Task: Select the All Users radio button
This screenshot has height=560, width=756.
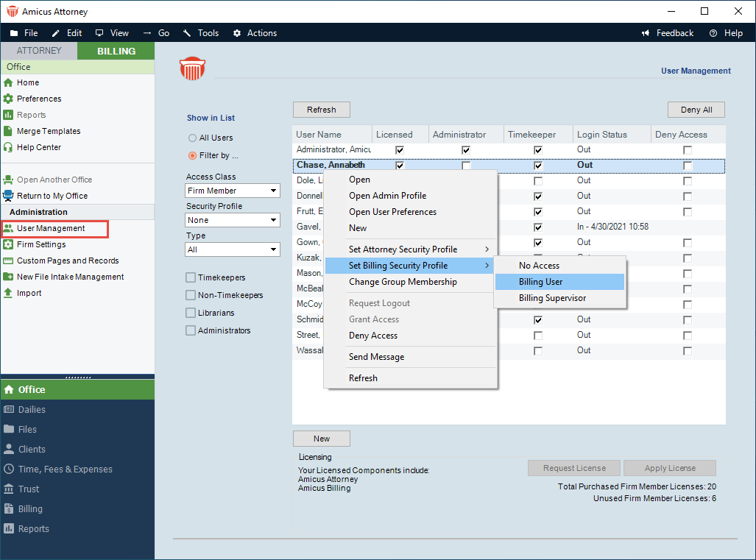Action: (x=192, y=138)
